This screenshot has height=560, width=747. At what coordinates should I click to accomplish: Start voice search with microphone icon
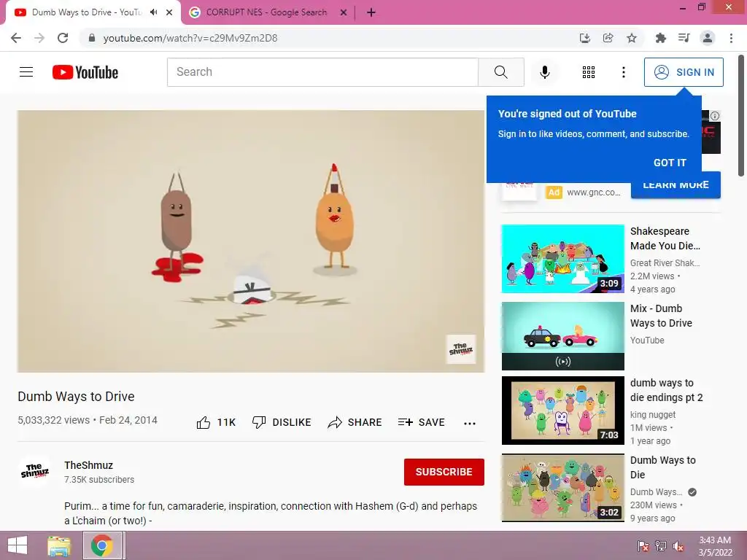coord(544,72)
